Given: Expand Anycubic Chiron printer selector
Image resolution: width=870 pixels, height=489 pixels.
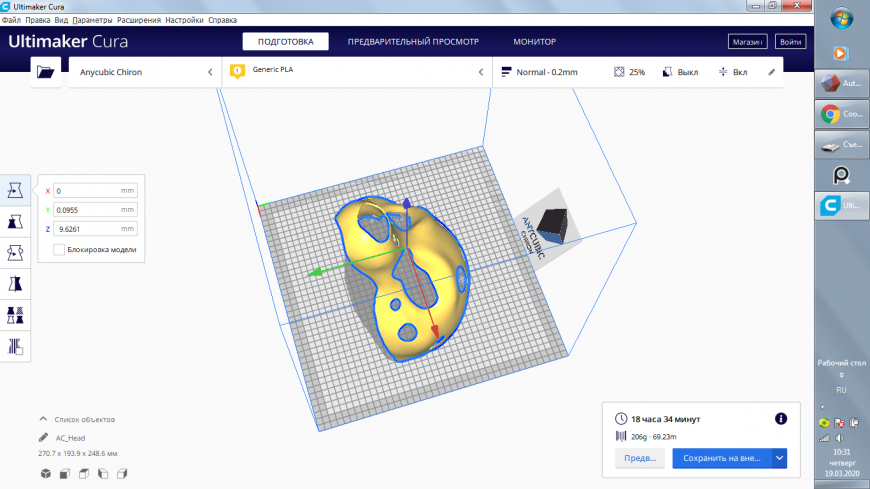Looking at the screenshot, I should pos(145,72).
